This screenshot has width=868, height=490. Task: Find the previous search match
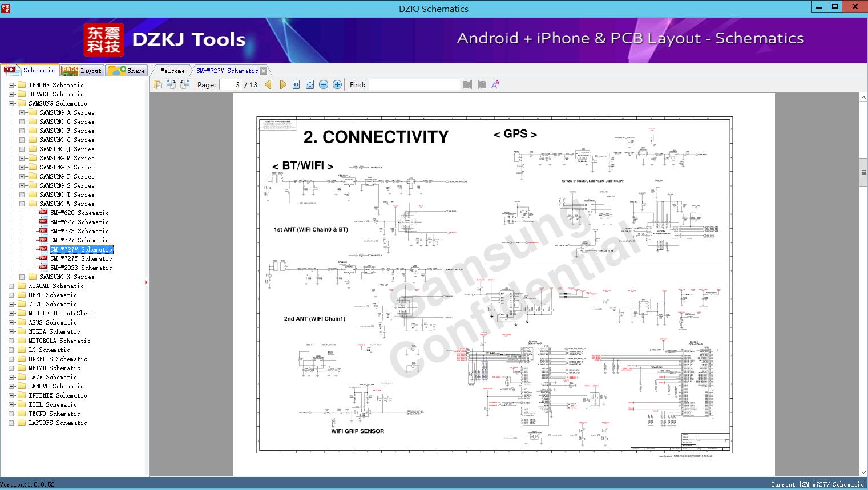[468, 84]
